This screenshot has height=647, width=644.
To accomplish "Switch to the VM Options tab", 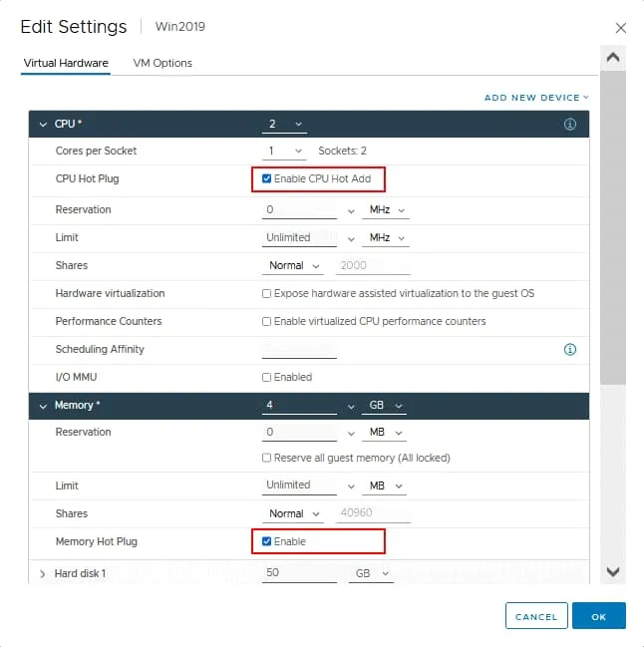I will (x=162, y=63).
